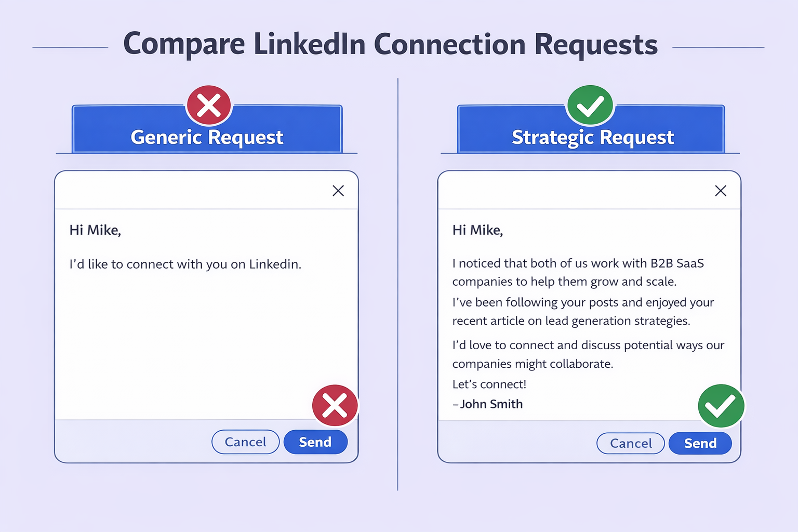Select the Strategic Request header tab
Image resolution: width=798 pixels, height=532 pixels.
tap(592, 137)
